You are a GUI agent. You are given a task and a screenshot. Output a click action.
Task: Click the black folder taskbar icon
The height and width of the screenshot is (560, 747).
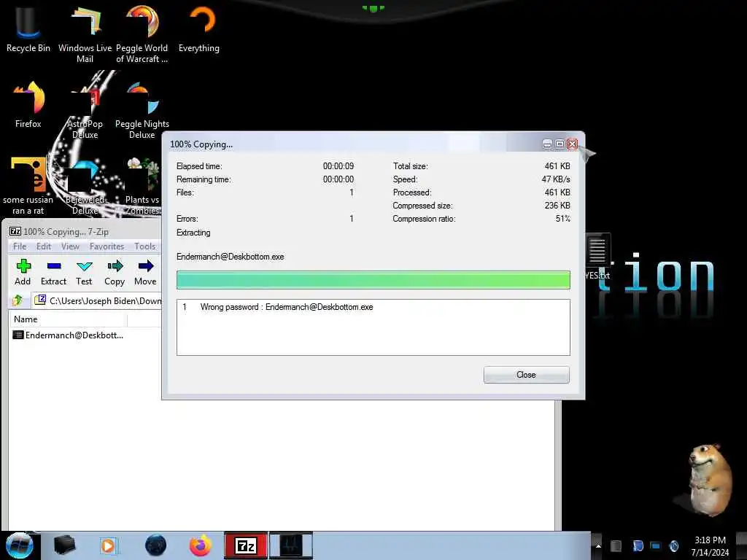click(64, 545)
